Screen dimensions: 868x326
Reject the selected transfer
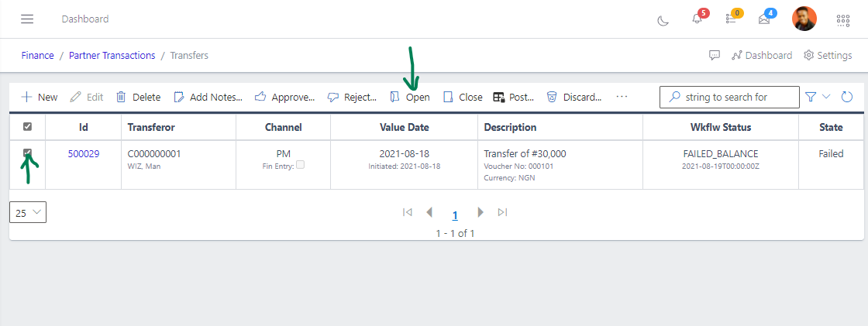tap(352, 97)
